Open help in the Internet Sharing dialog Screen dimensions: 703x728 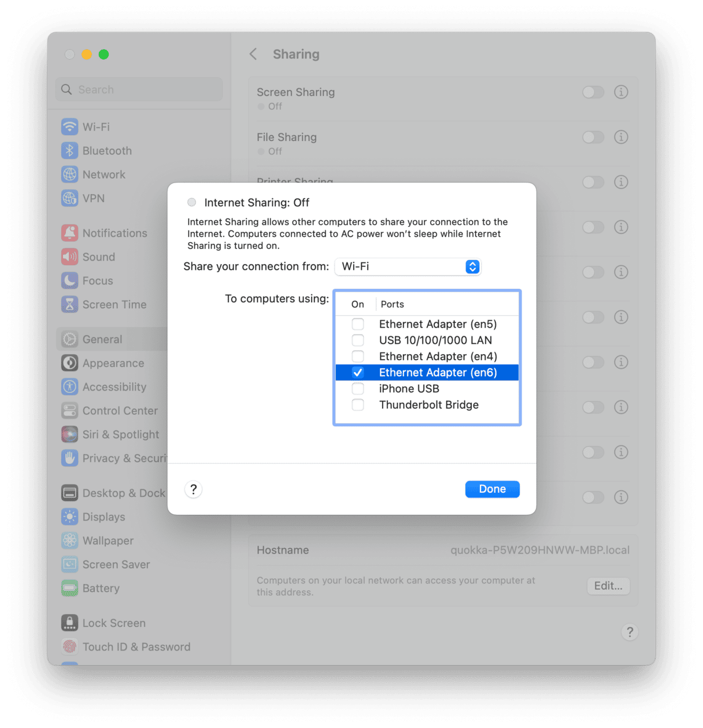(x=193, y=489)
